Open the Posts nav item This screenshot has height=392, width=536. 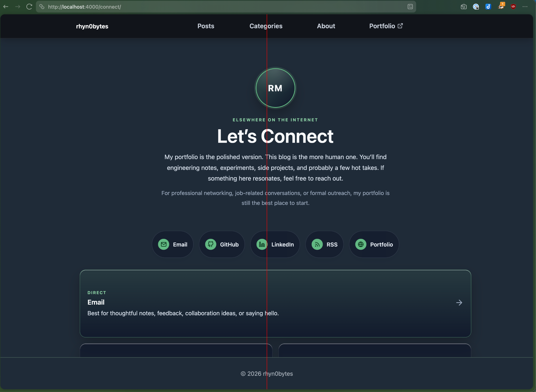pos(206,26)
